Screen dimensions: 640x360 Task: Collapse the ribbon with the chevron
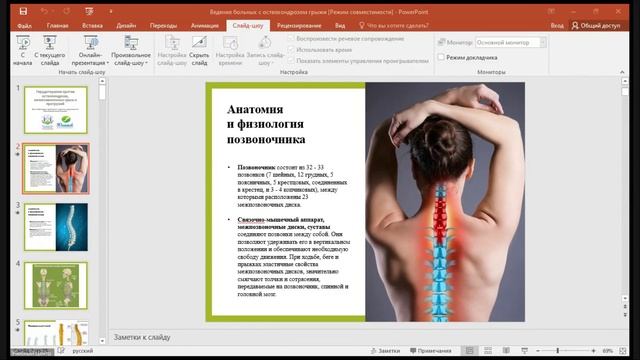tap(622, 72)
